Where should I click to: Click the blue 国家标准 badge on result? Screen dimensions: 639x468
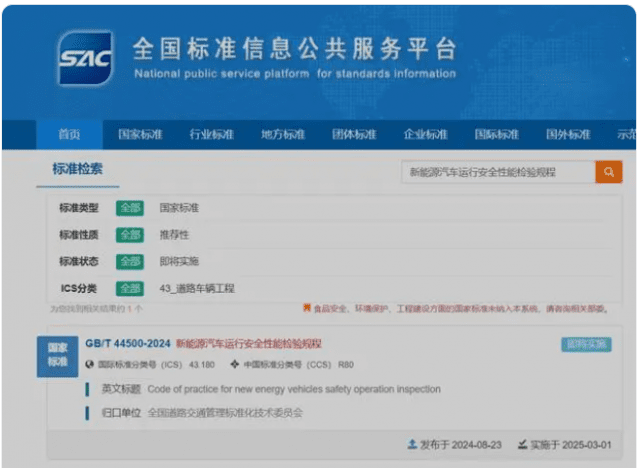(x=59, y=354)
